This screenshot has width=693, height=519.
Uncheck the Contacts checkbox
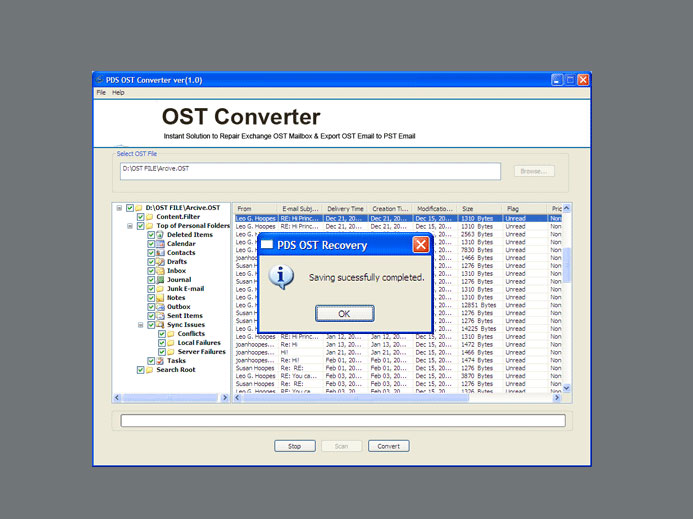tap(151, 253)
